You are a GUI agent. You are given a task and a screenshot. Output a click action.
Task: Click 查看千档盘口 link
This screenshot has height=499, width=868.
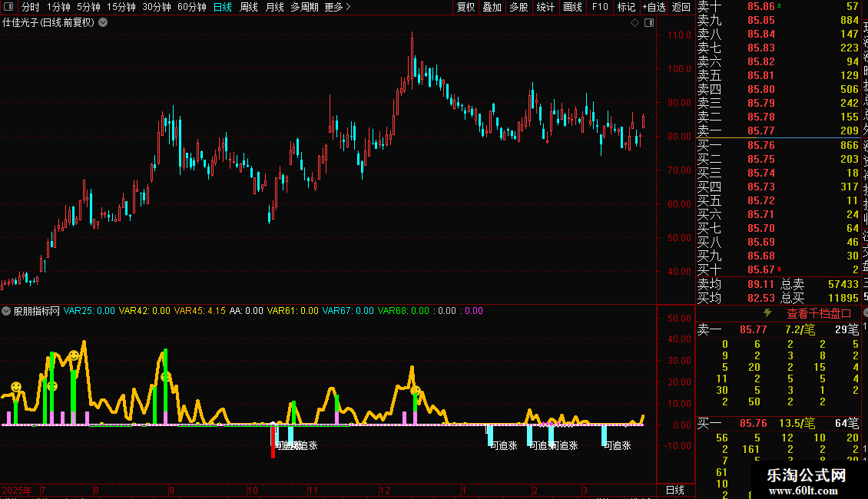tap(819, 313)
